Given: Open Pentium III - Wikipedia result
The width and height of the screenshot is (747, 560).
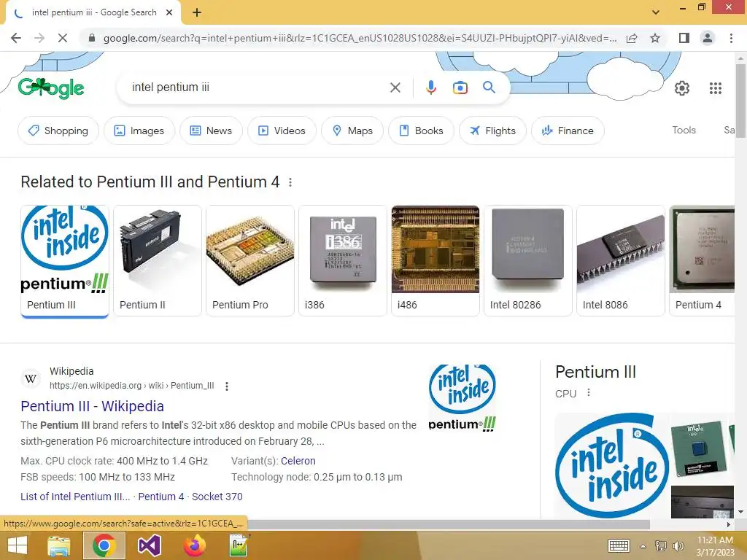Looking at the screenshot, I should click(x=92, y=406).
